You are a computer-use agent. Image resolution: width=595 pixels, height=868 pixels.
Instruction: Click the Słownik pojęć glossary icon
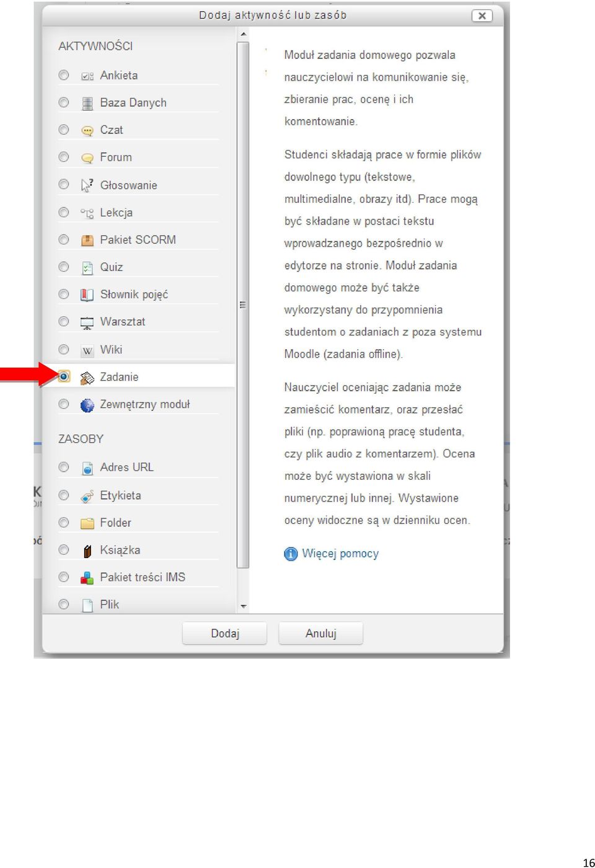point(87,294)
